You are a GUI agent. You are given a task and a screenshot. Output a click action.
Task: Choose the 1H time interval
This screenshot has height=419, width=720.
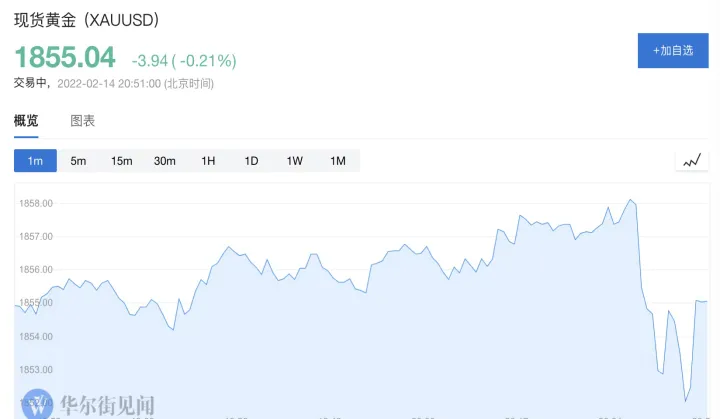pyautogui.click(x=208, y=161)
